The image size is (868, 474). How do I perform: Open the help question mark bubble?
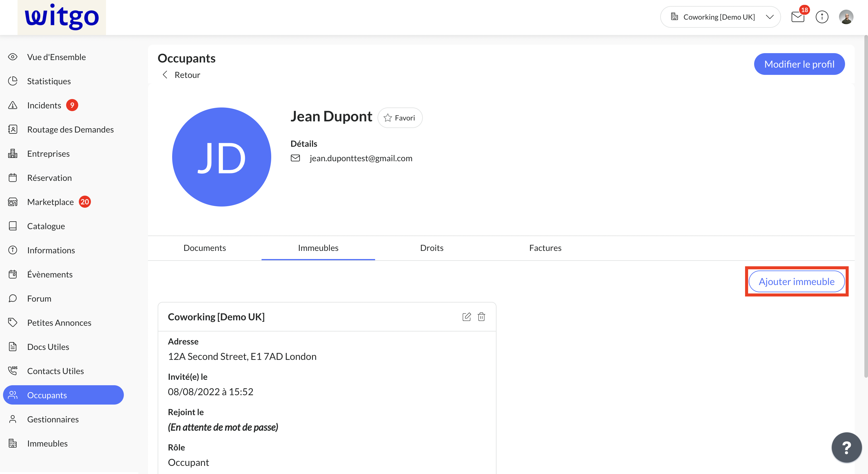click(847, 447)
